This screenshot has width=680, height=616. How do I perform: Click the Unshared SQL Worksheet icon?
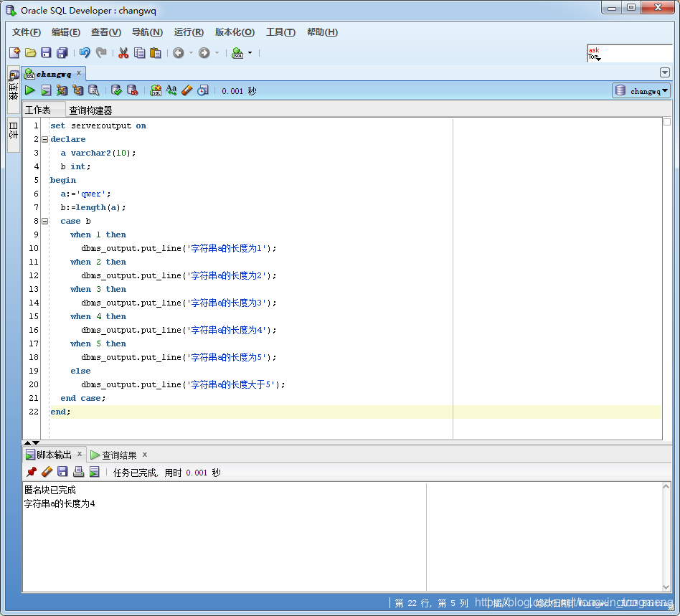click(x=156, y=90)
